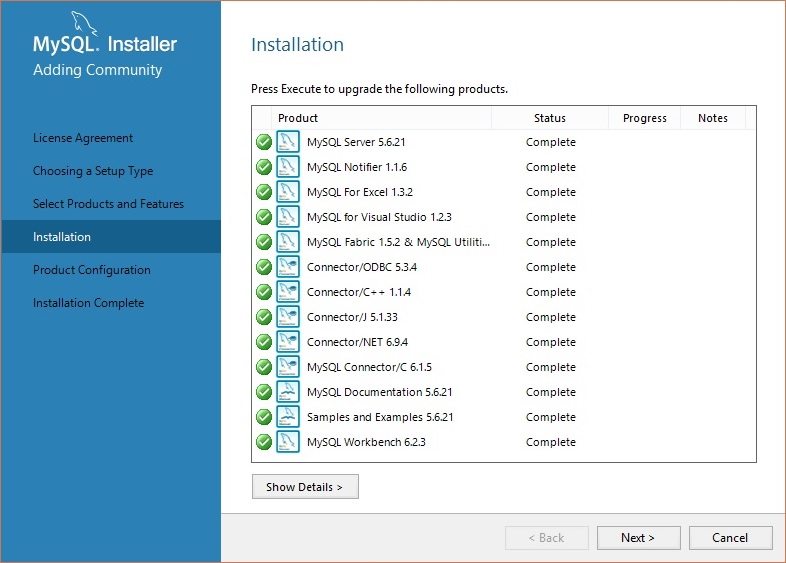The width and height of the screenshot is (786, 563).
Task: Click green checkmark beside MySQL Notifier 1.1.6
Action: (264, 167)
